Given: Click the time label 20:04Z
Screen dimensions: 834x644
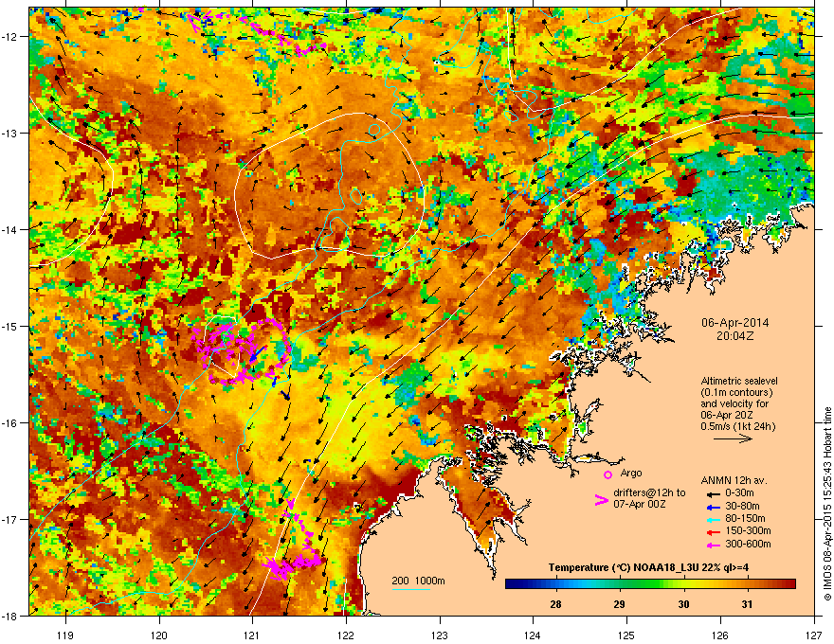Looking at the screenshot, I should point(734,336).
